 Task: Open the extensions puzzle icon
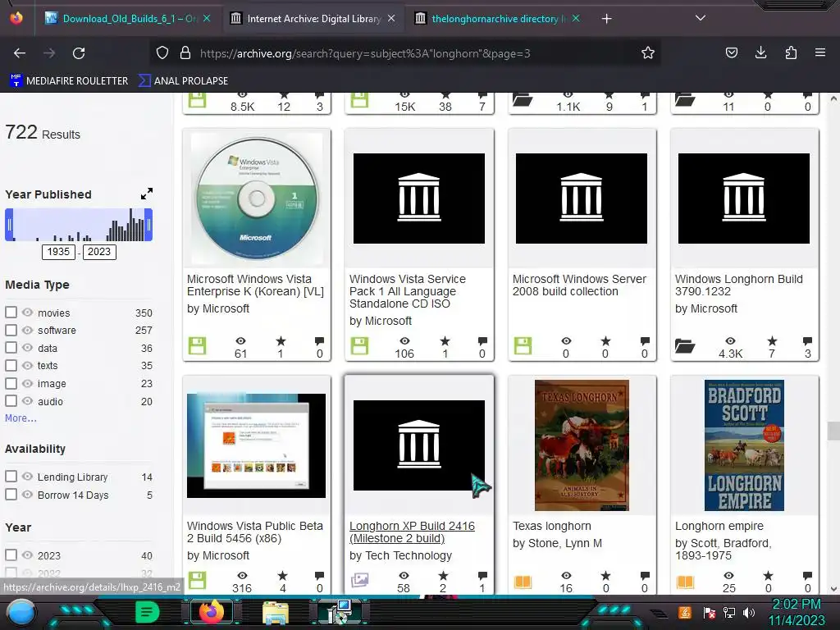(x=791, y=53)
